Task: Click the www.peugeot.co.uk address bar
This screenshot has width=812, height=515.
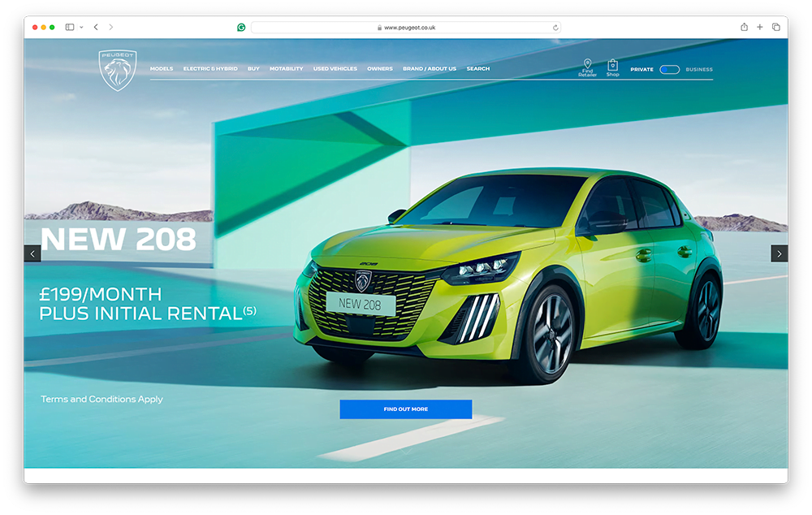Action: click(406, 28)
